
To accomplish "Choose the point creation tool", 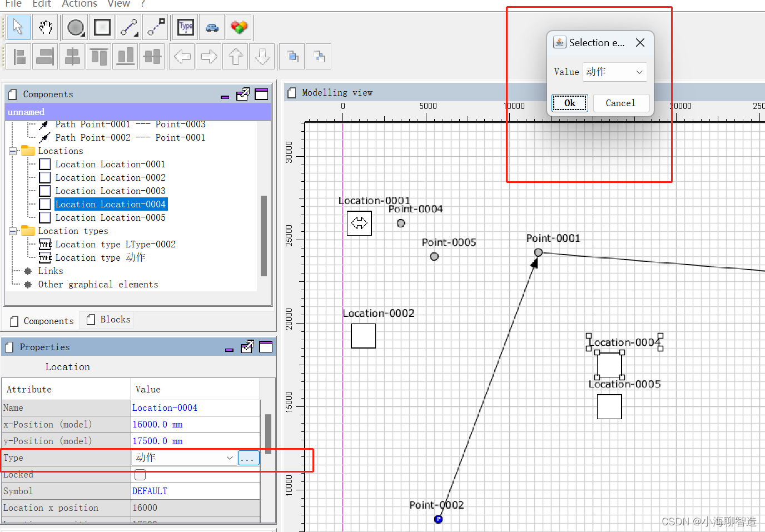I will (x=76, y=27).
